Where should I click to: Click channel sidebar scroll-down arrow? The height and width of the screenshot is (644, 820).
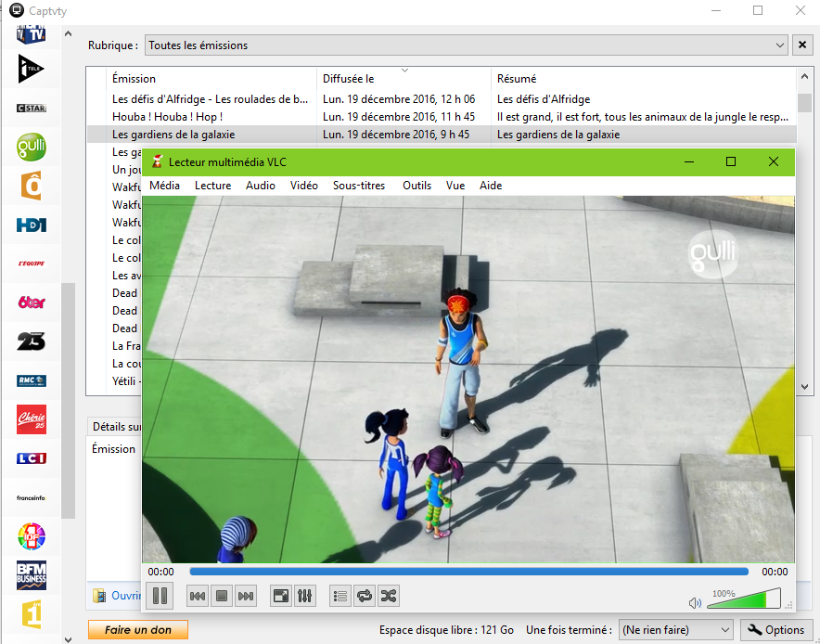pyautogui.click(x=68, y=638)
